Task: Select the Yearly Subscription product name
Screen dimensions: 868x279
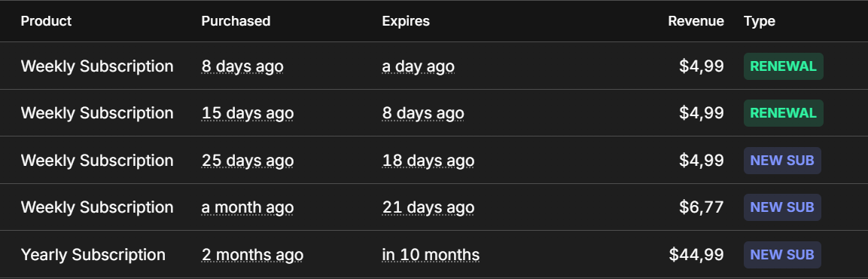Action: coord(93,255)
